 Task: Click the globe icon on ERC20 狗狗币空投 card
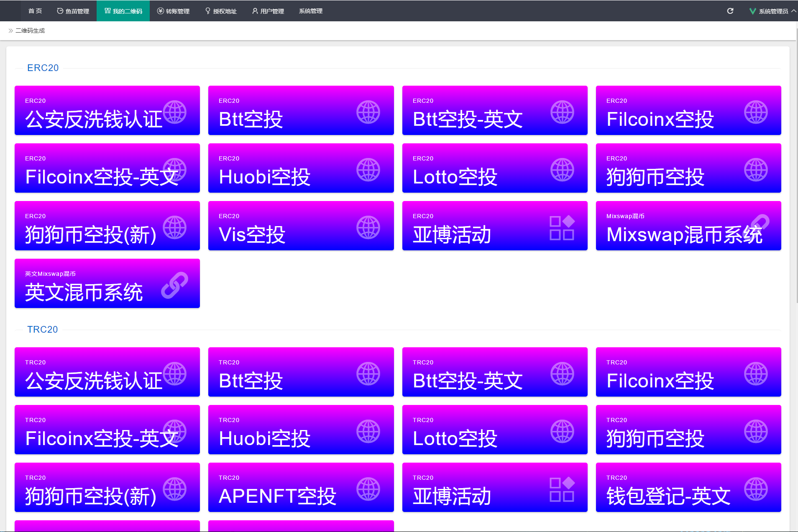pyautogui.click(x=757, y=169)
